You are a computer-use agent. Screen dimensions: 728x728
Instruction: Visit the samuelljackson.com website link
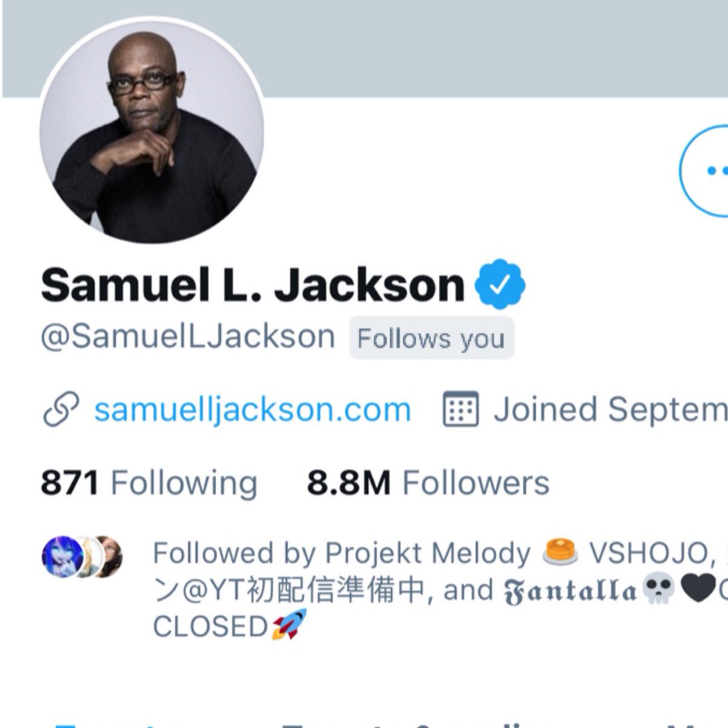[253, 409]
